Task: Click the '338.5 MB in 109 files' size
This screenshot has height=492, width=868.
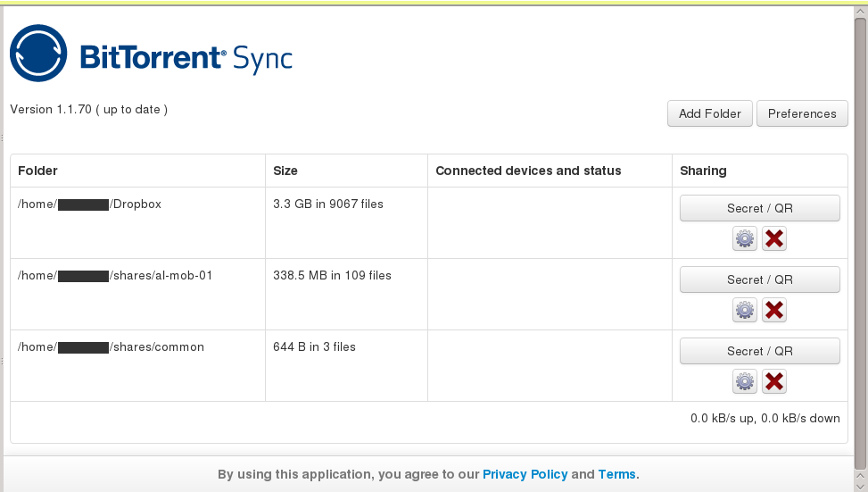Action: coord(332,275)
